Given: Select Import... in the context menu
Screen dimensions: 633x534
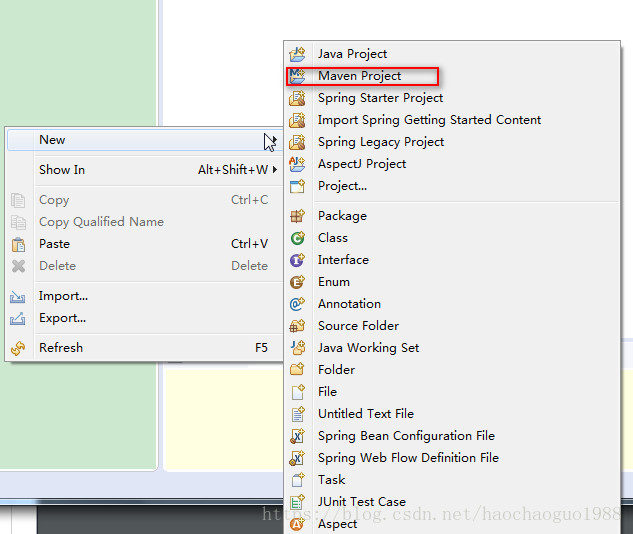Looking at the screenshot, I should tap(145, 296).
